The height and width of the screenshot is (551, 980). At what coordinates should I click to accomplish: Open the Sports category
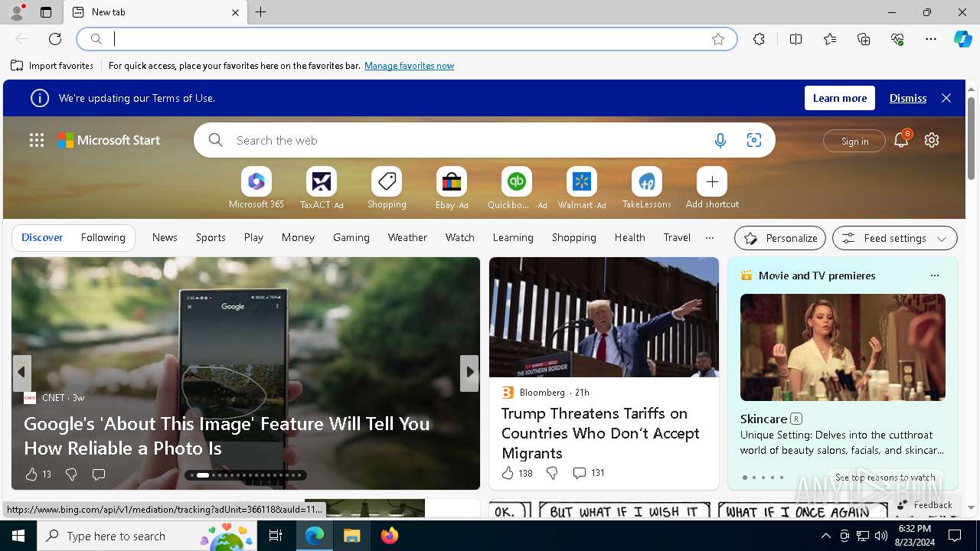(x=211, y=237)
